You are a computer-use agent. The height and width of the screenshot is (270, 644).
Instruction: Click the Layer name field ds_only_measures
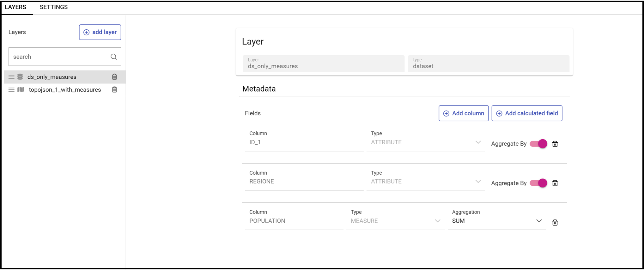pyautogui.click(x=324, y=63)
